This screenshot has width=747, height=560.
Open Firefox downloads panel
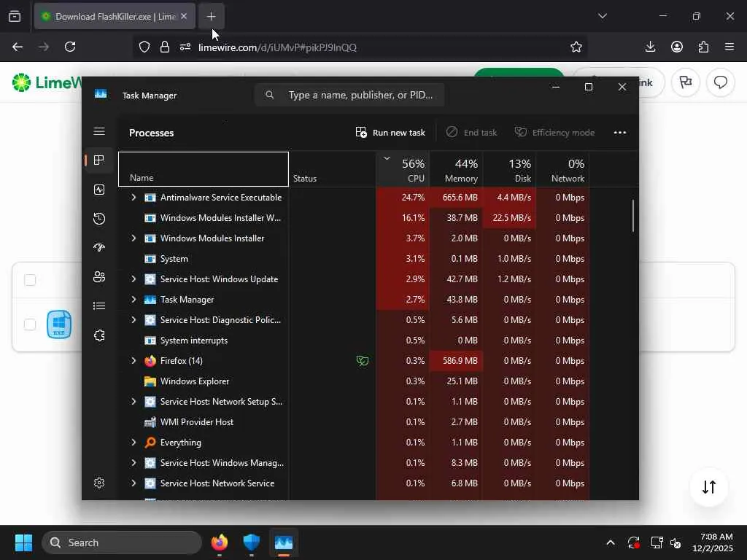(x=650, y=47)
